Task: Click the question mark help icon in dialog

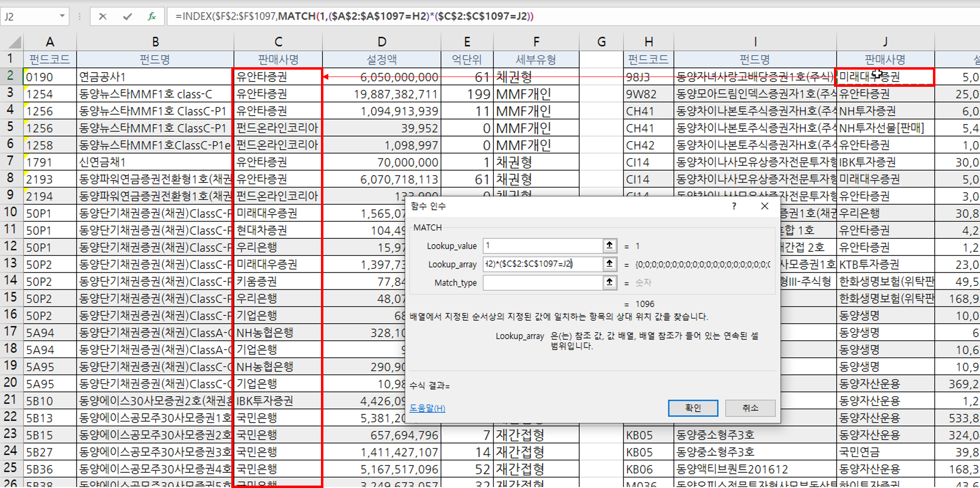Action: coord(734,206)
